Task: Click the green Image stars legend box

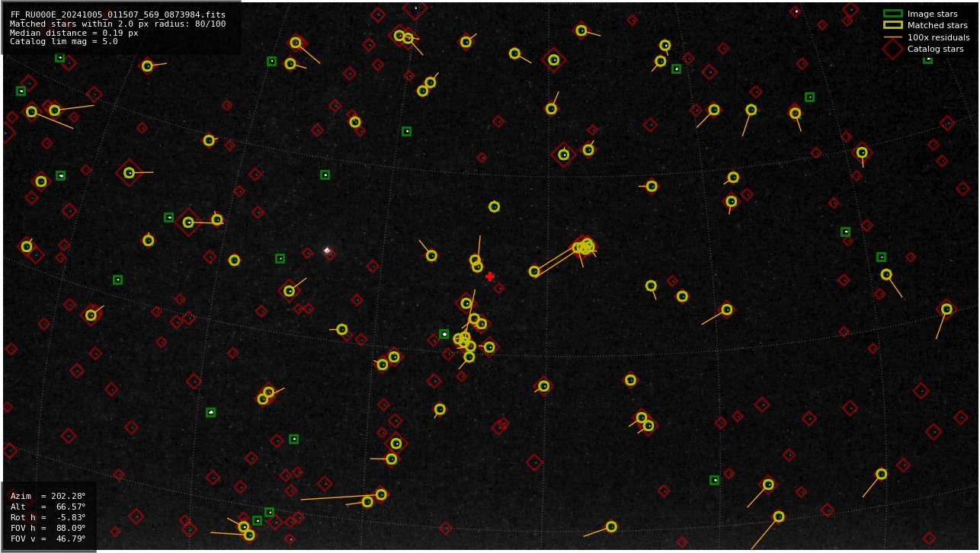Action: coord(892,14)
